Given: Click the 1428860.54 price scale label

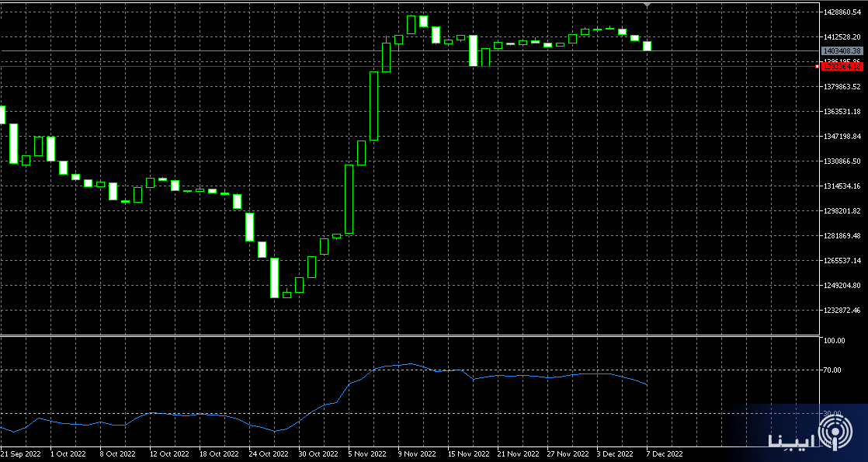Looking at the screenshot, I should click(842, 12).
